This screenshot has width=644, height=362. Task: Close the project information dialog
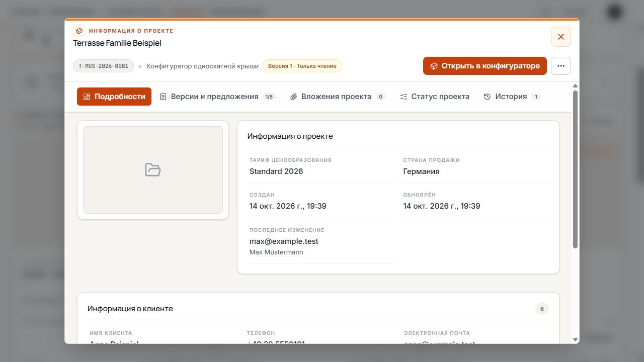click(x=561, y=37)
